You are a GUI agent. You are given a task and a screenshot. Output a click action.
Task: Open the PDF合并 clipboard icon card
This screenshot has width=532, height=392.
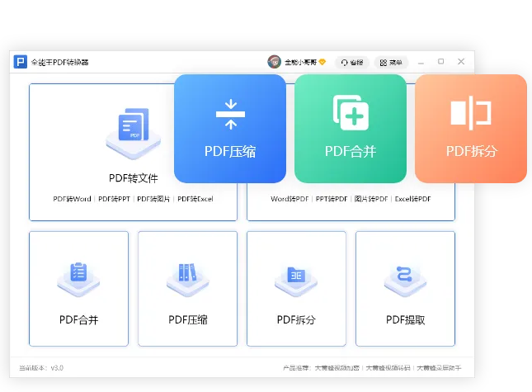78,289
